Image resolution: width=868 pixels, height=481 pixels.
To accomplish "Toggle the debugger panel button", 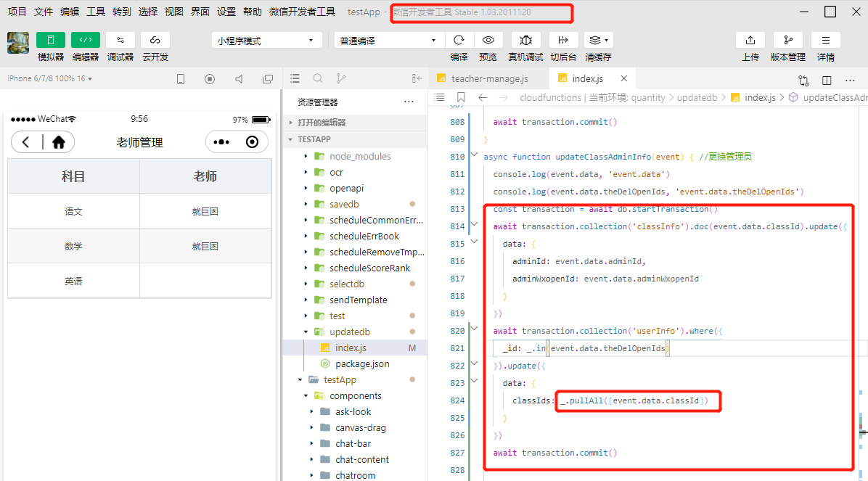I will coord(120,40).
